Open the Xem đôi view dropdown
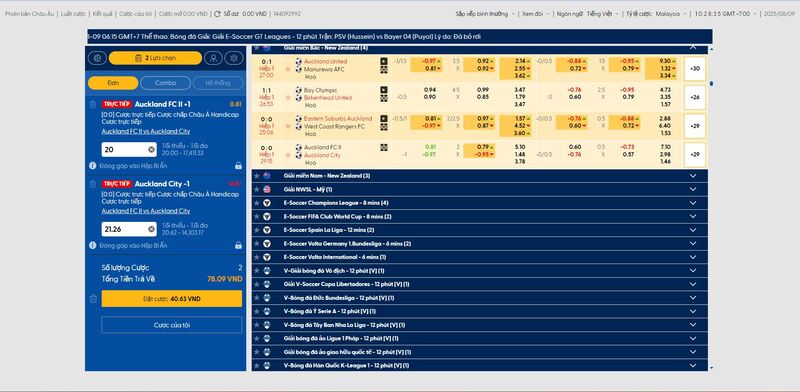Viewport: 800px width, 392px height. (535, 14)
